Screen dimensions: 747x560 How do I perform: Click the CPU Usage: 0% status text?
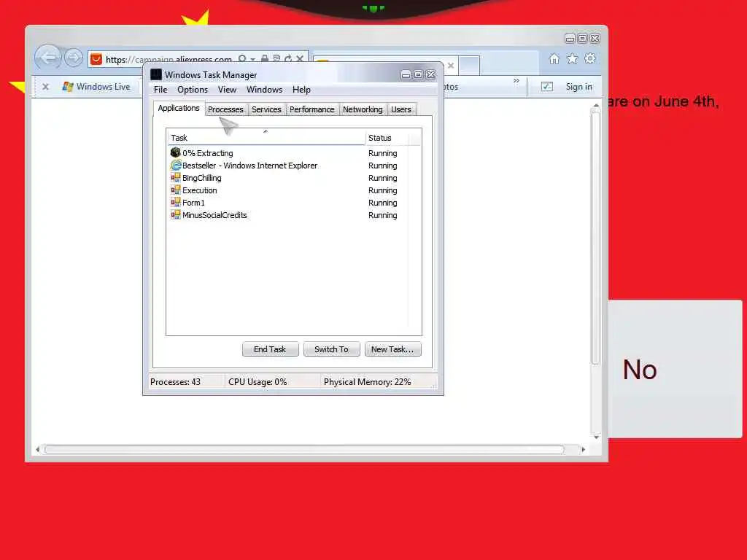click(258, 382)
